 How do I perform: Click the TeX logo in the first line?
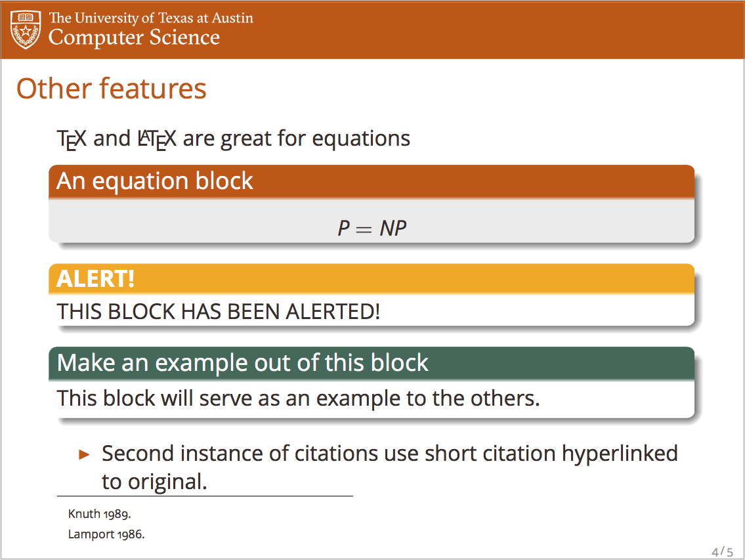pos(72,139)
